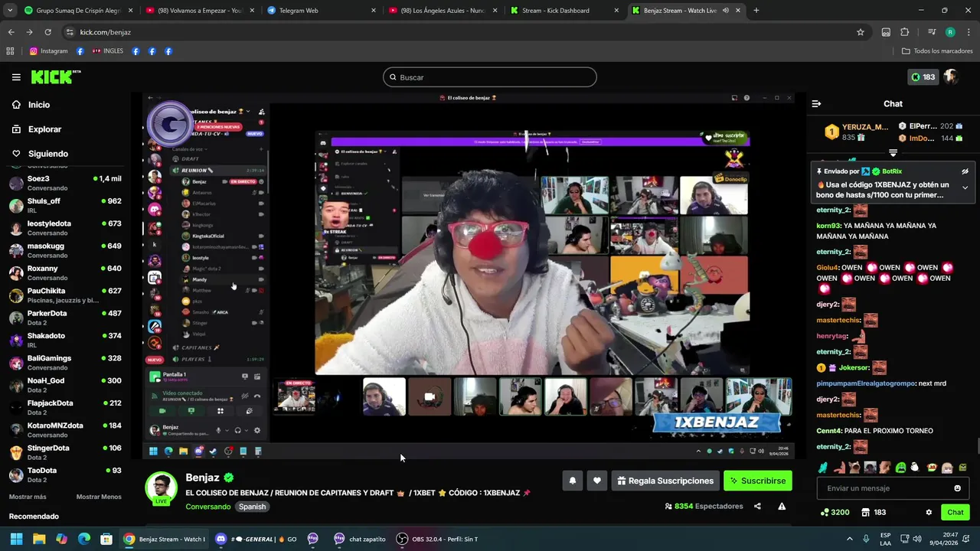Image resolution: width=980 pixels, height=551 pixels.
Task: Open Benjaz's profile avatar with the LIVE badge
Action: pos(161,489)
